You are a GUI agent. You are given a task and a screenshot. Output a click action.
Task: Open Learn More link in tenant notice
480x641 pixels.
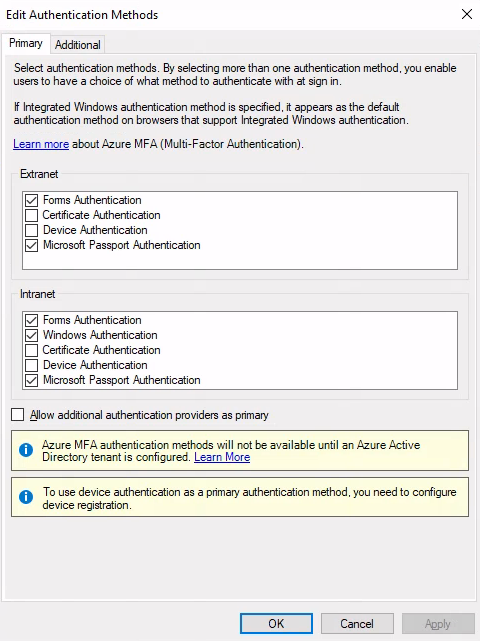222,457
